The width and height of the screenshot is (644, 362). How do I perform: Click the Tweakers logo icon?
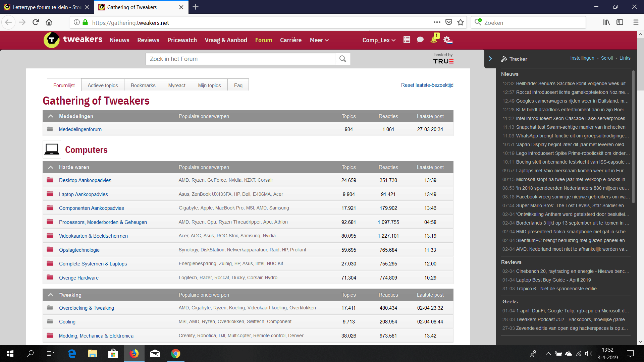[x=51, y=40]
